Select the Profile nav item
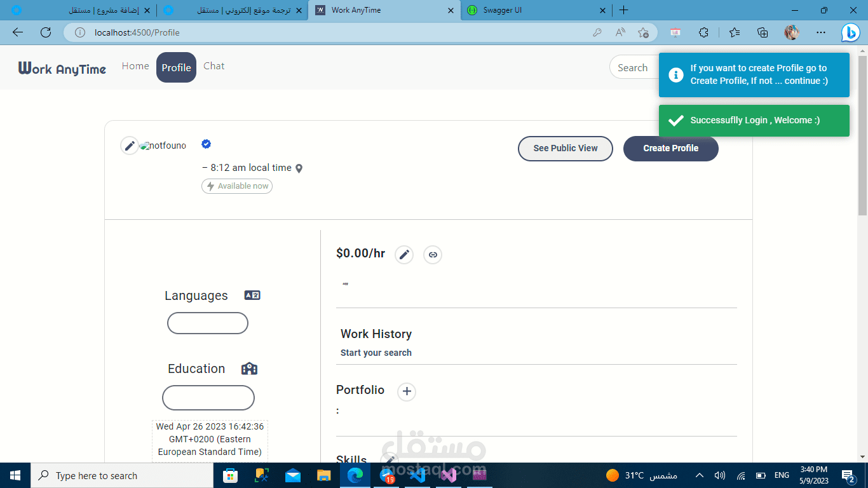868x488 pixels. click(x=176, y=67)
